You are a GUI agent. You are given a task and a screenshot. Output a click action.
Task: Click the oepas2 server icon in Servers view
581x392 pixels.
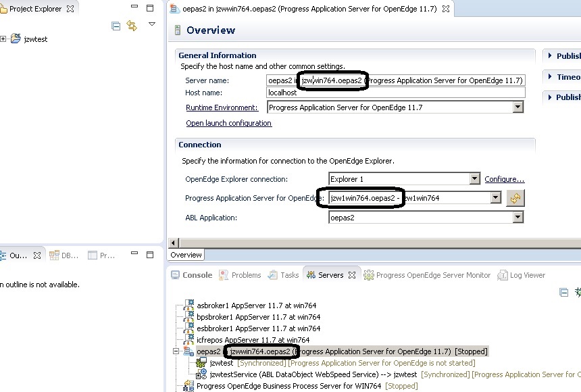(188, 351)
